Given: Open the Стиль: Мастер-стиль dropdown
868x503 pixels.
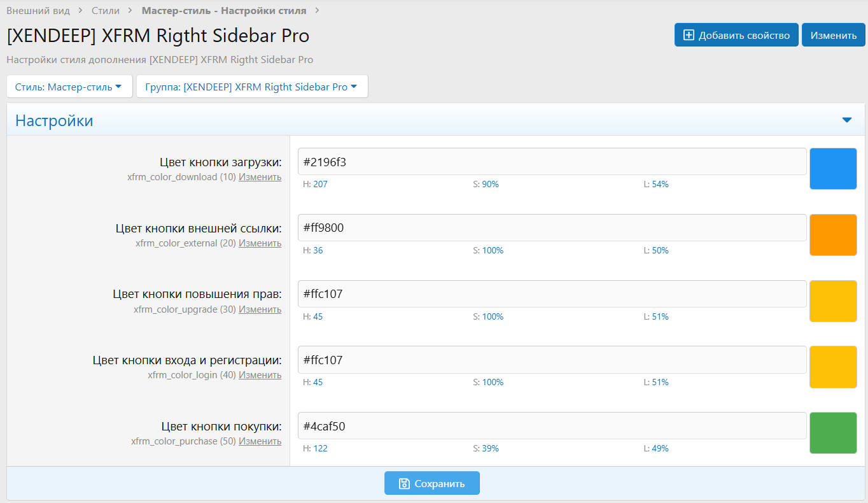Looking at the screenshot, I should pyautogui.click(x=69, y=86).
